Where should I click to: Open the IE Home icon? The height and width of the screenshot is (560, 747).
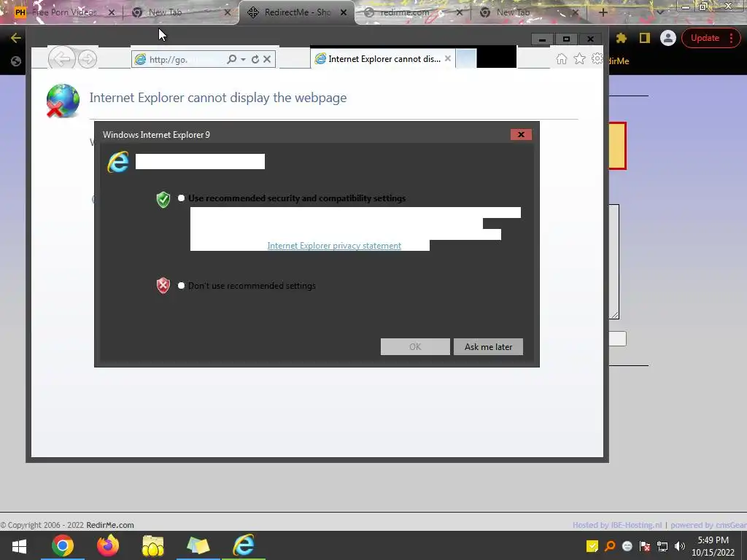coord(562,58)
